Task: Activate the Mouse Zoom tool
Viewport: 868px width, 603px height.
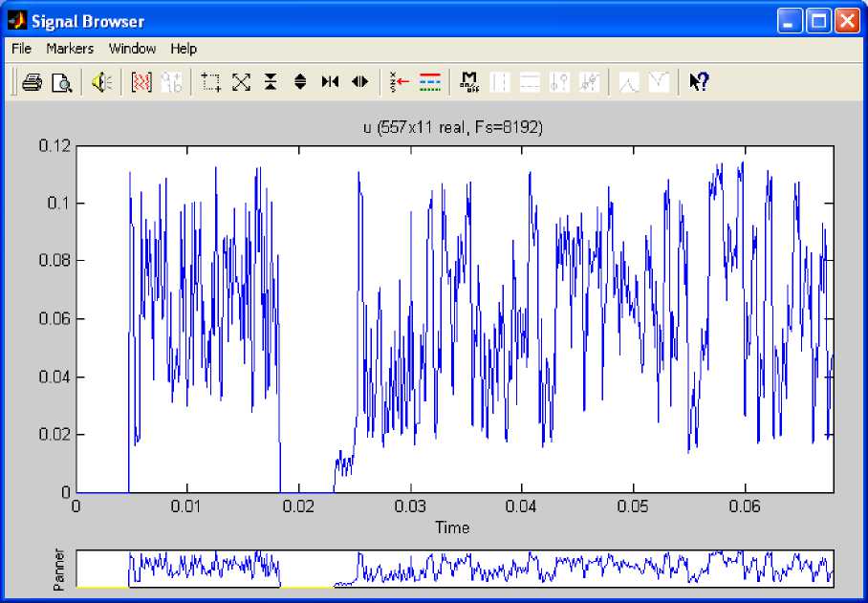Action: pyautogui.click(x=212, y=83)
